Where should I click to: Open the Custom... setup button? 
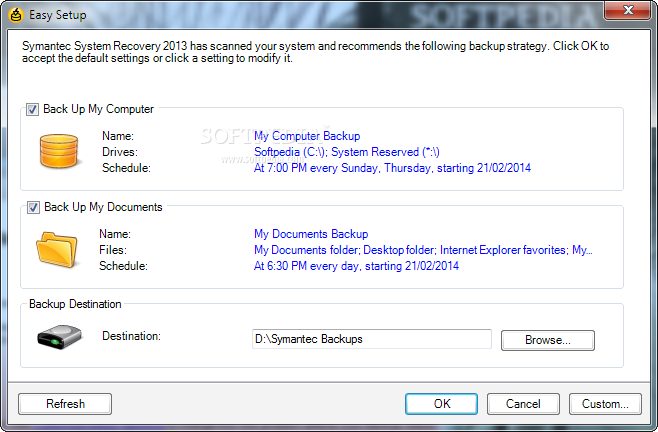point(605,404)
